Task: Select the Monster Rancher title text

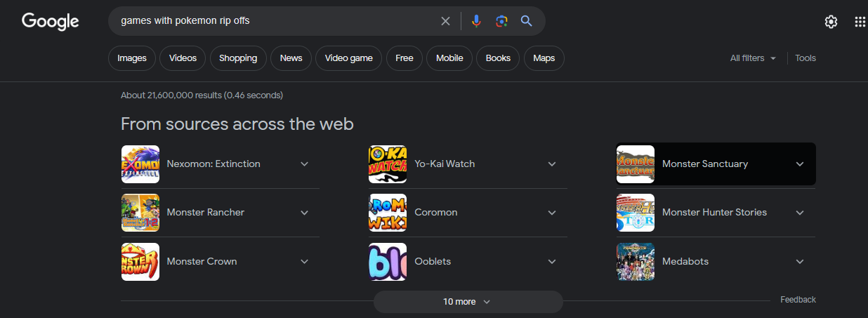Action: pyautogui.click(x=206, y=213)
